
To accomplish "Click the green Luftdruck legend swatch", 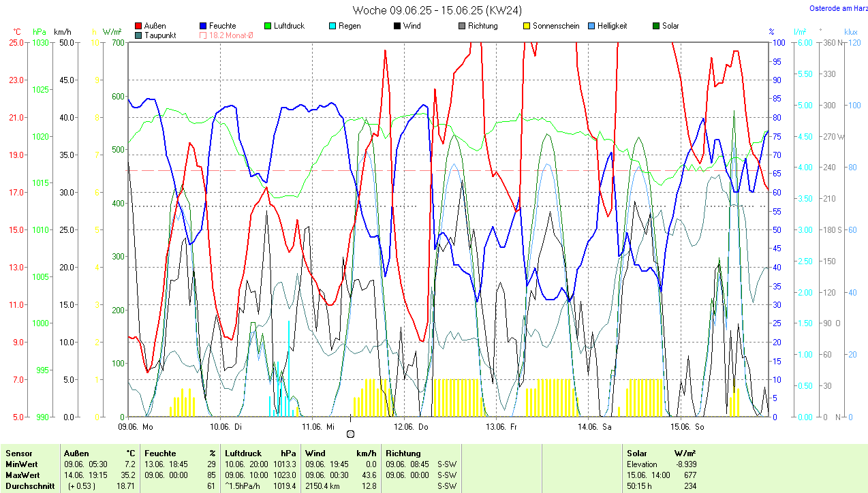I will click(x=268, y=26).
